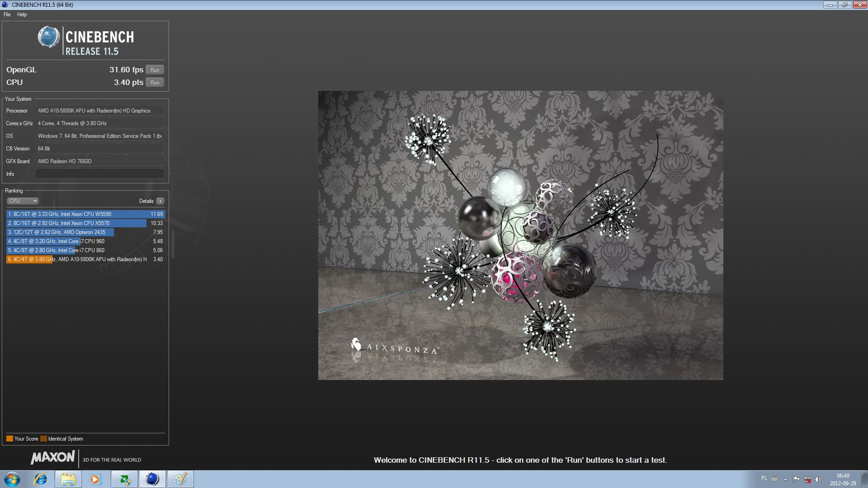Open AMD installer taskbar icon
The height and width of the screenshot is (488, 868).
(x=125, y=479)
